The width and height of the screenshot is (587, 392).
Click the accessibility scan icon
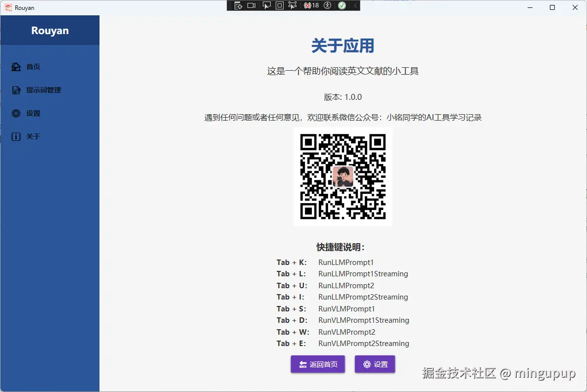(x=328, y=5)
